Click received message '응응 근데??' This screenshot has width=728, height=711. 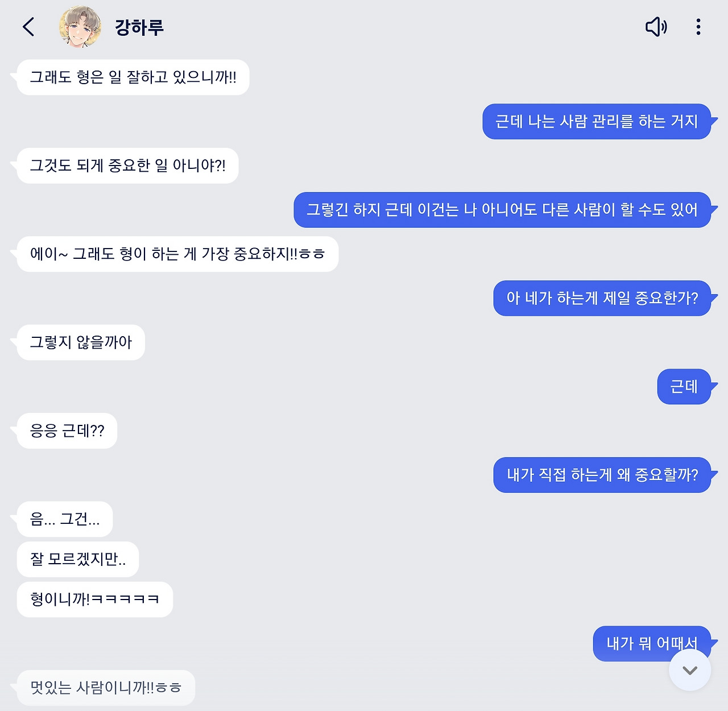[x=67, y=431]
